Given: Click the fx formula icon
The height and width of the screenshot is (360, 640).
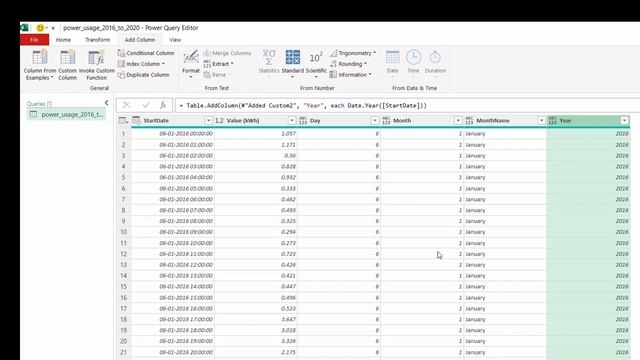Looking at the screenshot, I should point(163,105).
